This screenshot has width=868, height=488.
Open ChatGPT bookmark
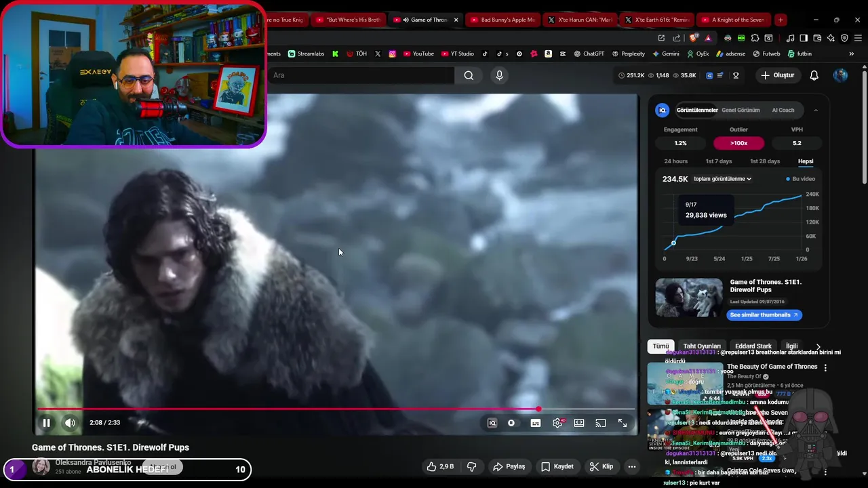coord(589,54)
